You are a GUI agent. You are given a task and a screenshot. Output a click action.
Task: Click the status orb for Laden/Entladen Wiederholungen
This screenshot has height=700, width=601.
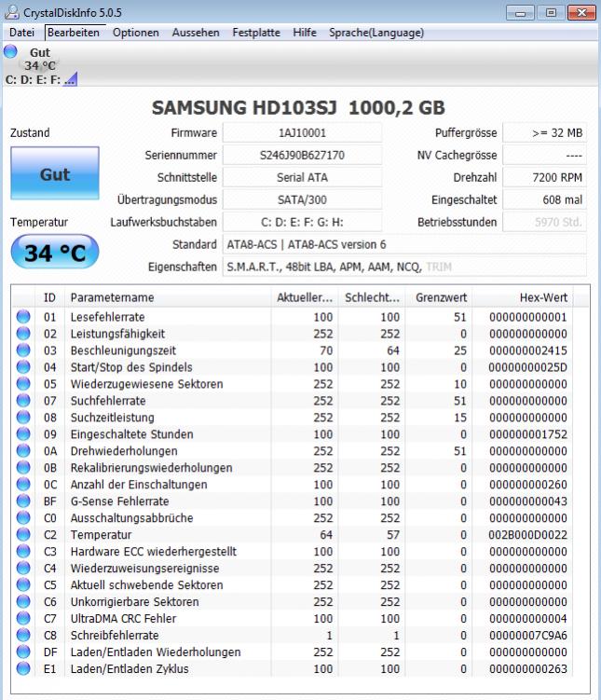tap(23, 652)
